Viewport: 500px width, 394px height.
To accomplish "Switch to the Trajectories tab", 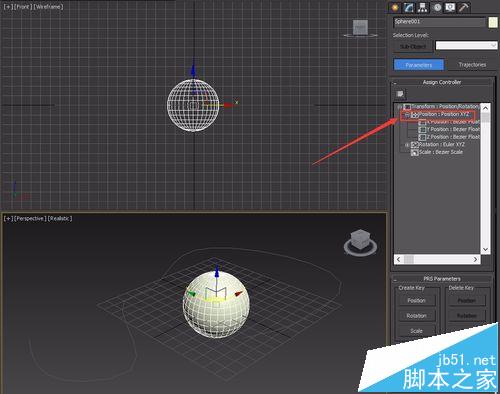I will pyautogui.click(x=472, y=65).
